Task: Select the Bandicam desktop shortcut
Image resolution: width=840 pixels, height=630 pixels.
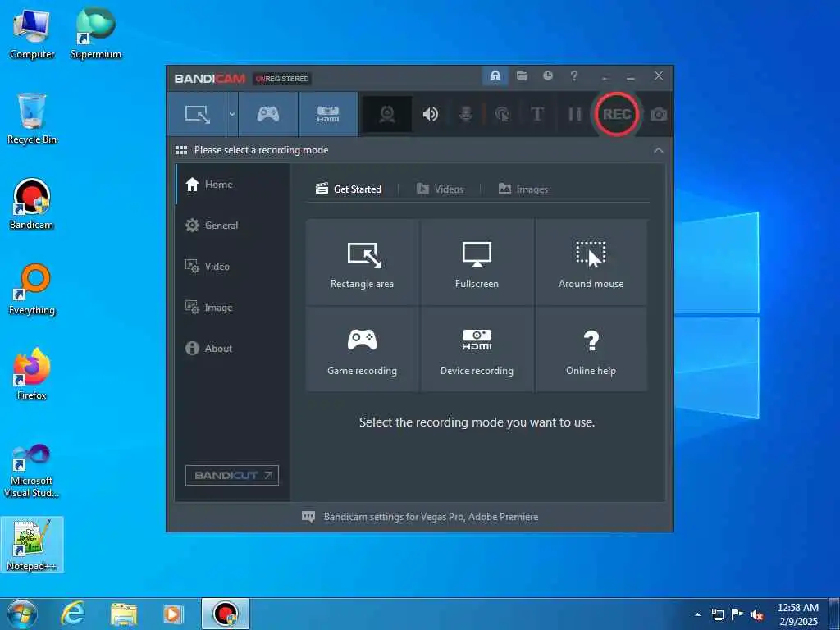Action: tap(32, 204)
